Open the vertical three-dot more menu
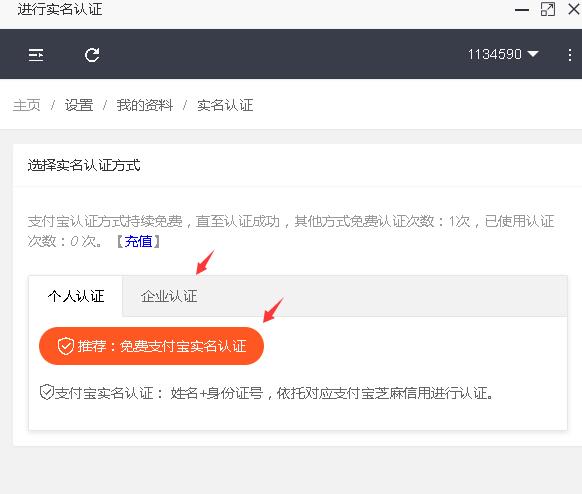582x494 pixels. point(570,55)
